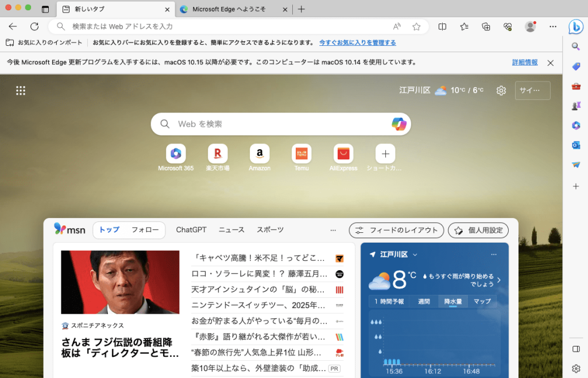Open the sidebar tools briefcase icon
The width and height of the screenshot is (588, 378).
(576, 87)
